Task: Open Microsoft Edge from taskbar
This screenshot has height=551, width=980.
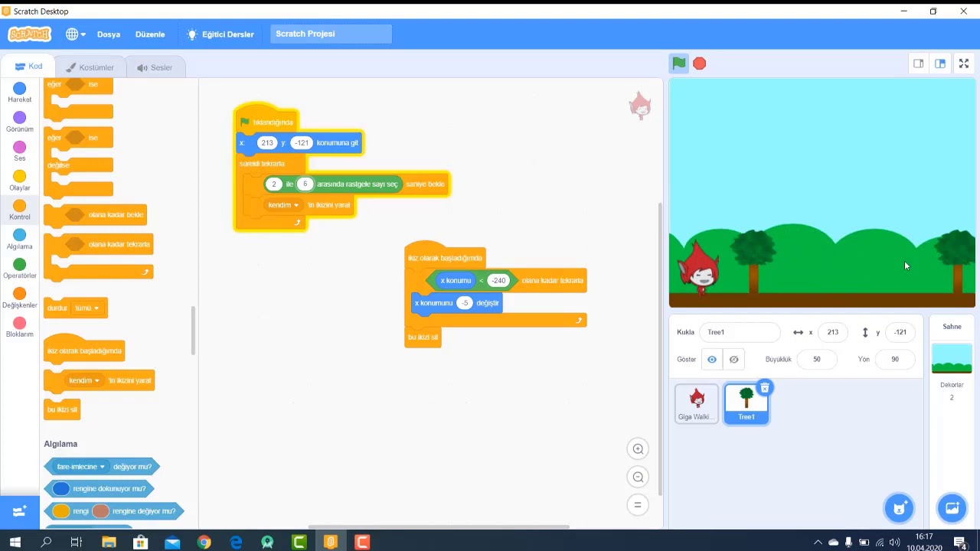Action: click(x=236, y=542)
